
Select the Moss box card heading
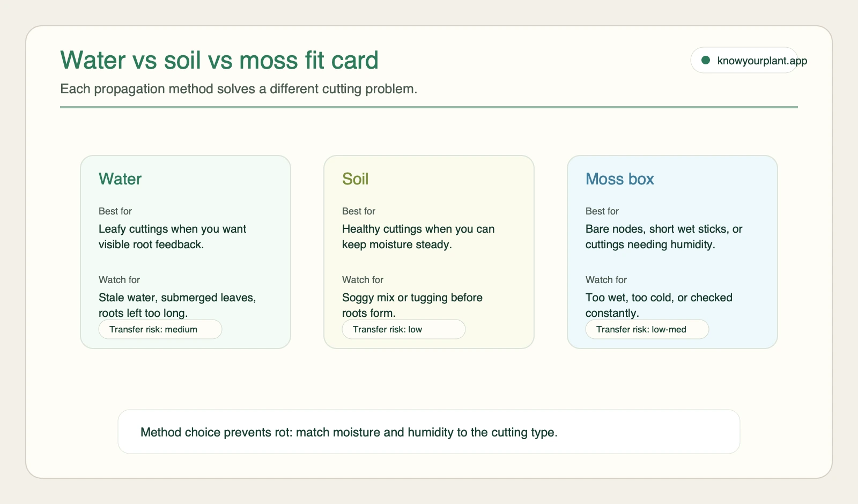620,179
